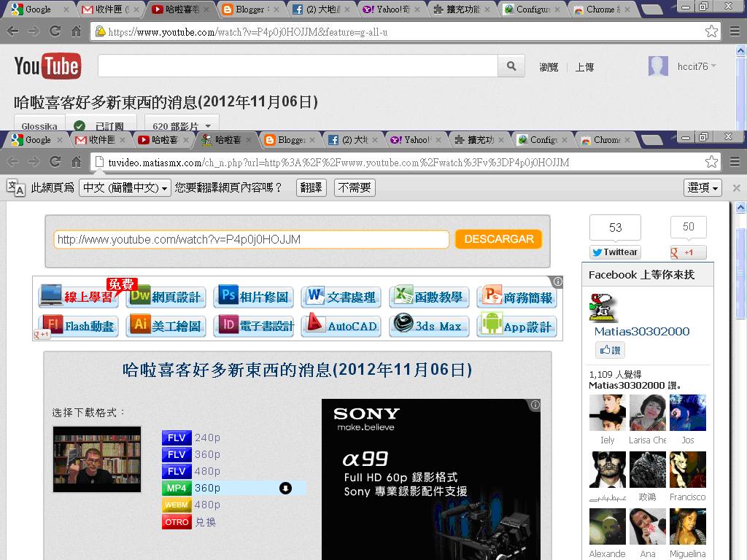This screenshot has width=747, height=560.
Task: Click the black download arrow on MP4 360p row
Action: point(285,488)
